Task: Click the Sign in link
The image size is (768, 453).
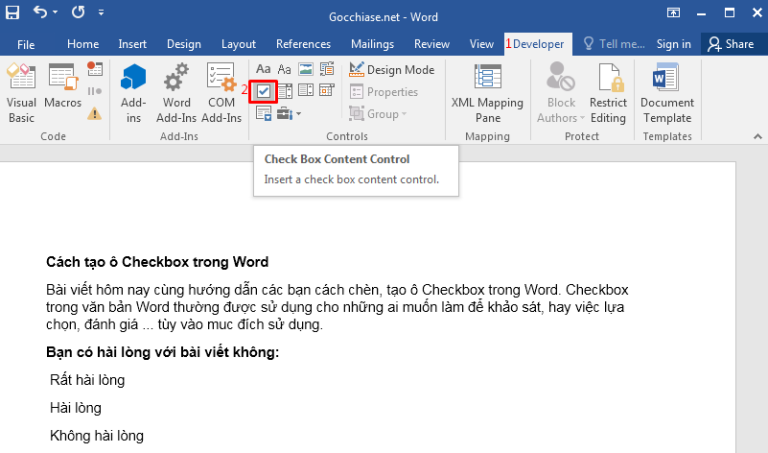Action: tap(673, 44)
